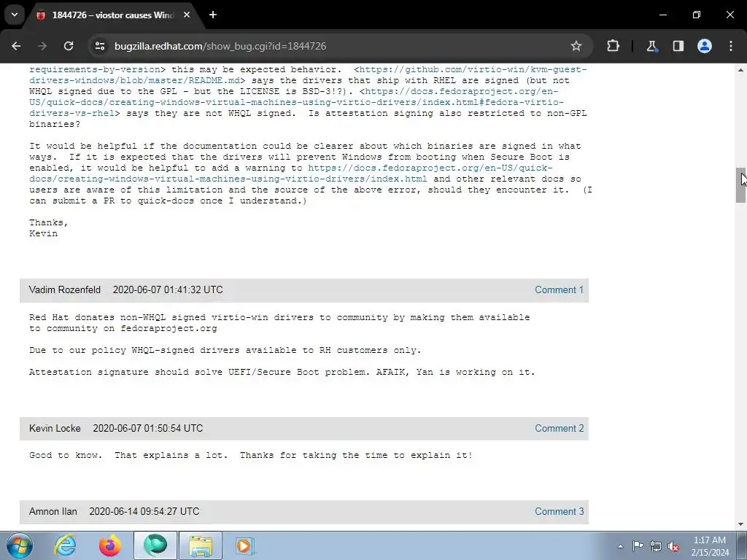Viewport: 747px width, 560px height.
Task: Open the Chrome profile avatar
Action: (705, 46)
